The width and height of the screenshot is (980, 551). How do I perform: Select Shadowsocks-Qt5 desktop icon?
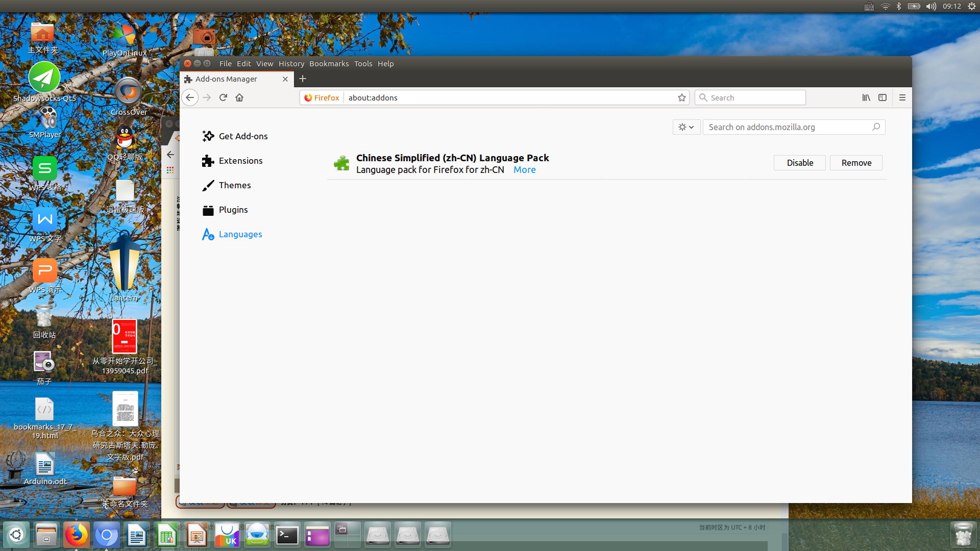coord(44,82)
